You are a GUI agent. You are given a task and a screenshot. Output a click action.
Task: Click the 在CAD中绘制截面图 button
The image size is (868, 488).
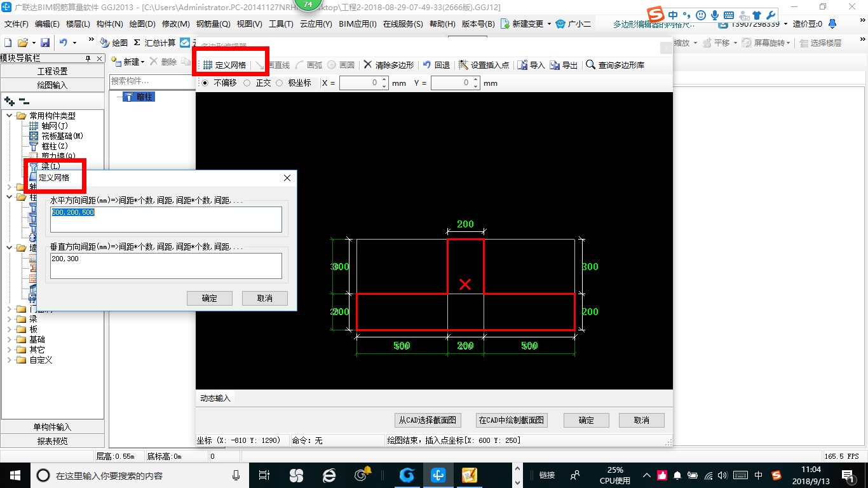(512, 420)
